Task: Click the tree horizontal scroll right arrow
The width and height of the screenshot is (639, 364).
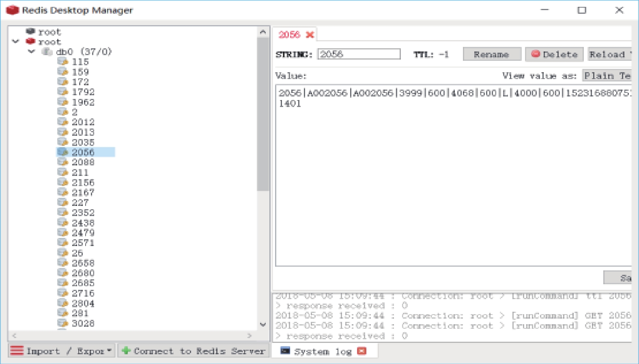Action: click(250, 336)
